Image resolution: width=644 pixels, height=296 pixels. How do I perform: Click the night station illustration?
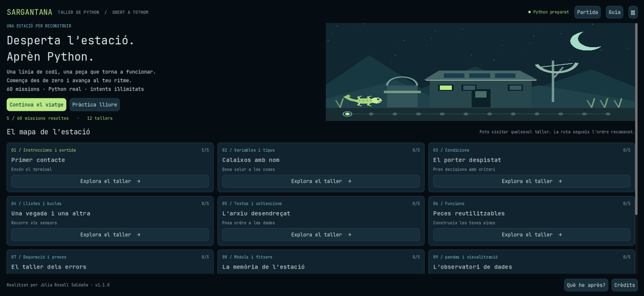(480, 72)
